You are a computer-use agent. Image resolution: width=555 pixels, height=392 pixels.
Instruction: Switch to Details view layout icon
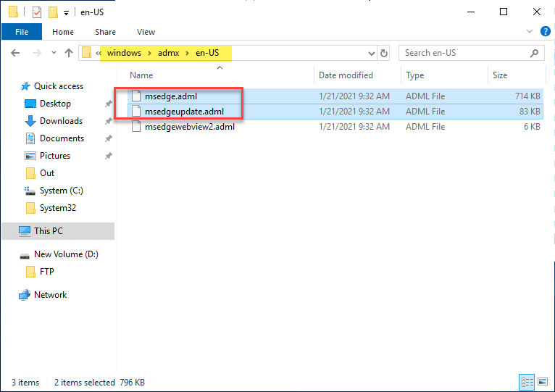527,382
